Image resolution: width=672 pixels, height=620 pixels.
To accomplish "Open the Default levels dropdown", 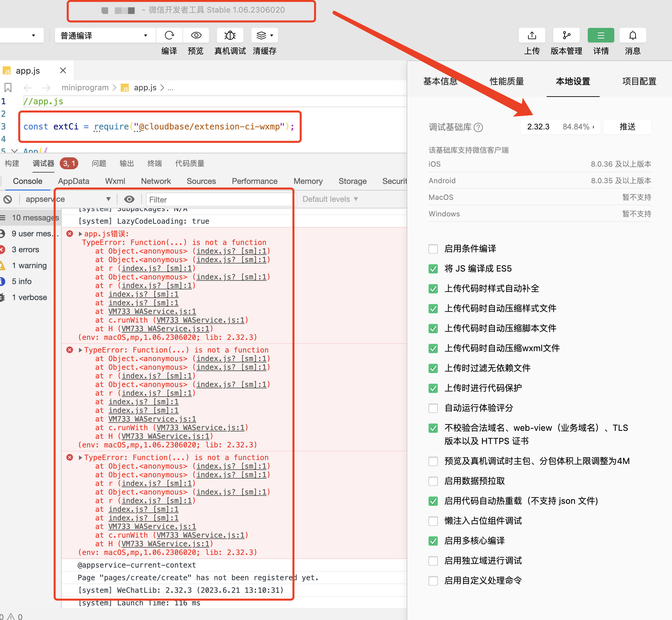I will 330,199.
